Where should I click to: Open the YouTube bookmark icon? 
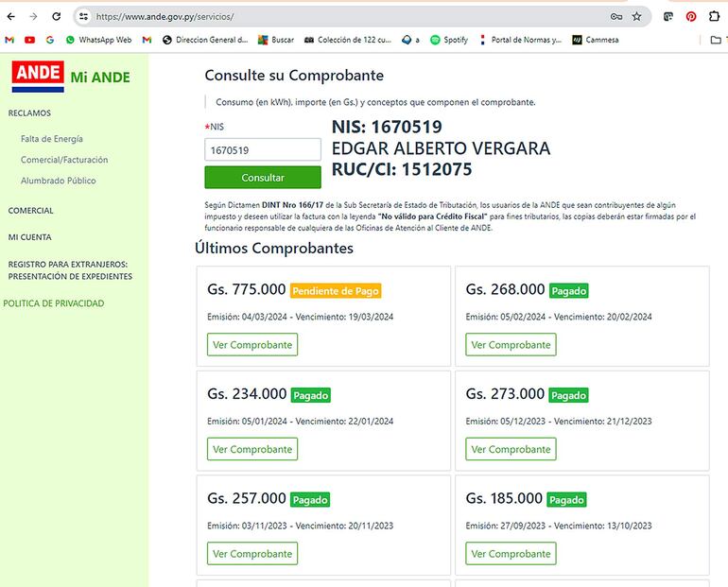(29, 40)
